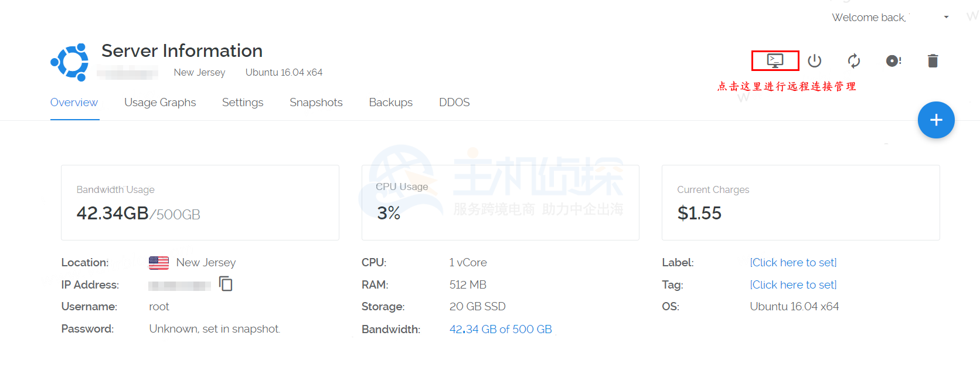This screenshot has width=980, height=366.
Task: Open the Backups tab
Action: [391, 103]
